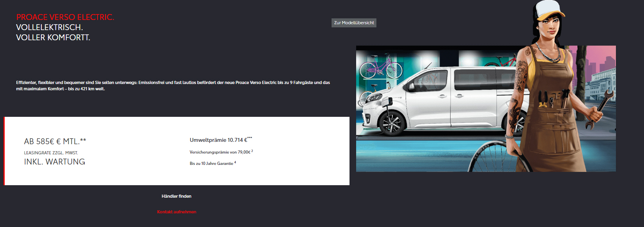Click the INKL. WARTUNG label

click(55, 162)
